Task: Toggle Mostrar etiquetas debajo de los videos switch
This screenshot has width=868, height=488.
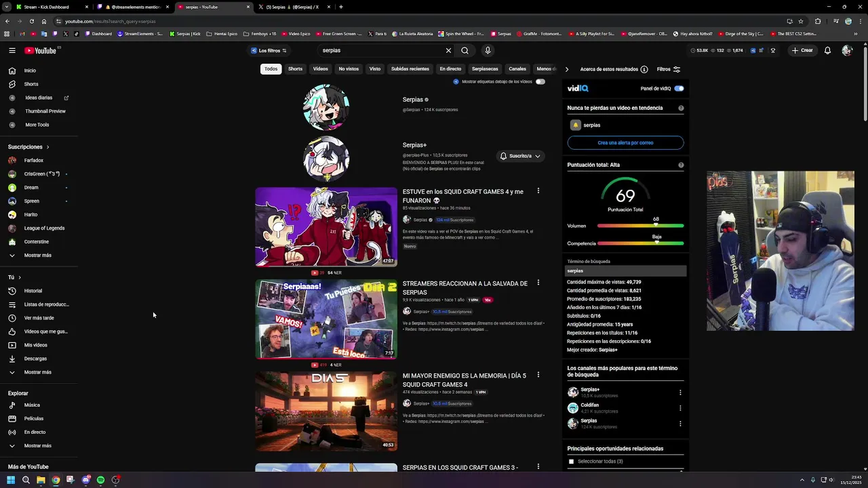Action: click(x=540, y=81)
